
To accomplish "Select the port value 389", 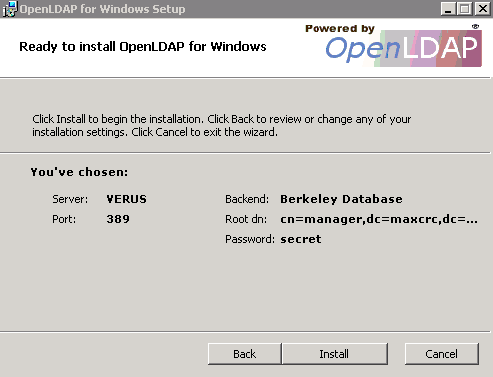I will point(118,219).
